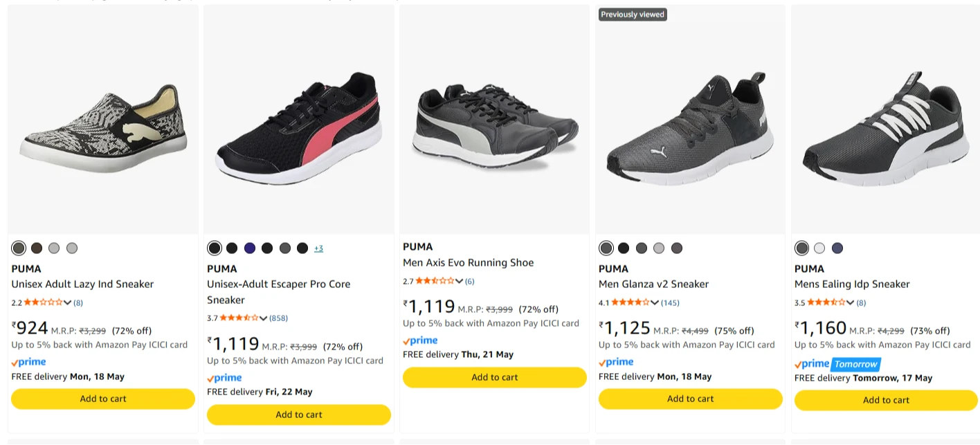
Task: Add Mens Ealing Idp Sneaker to cart
Action: [886, 400]
